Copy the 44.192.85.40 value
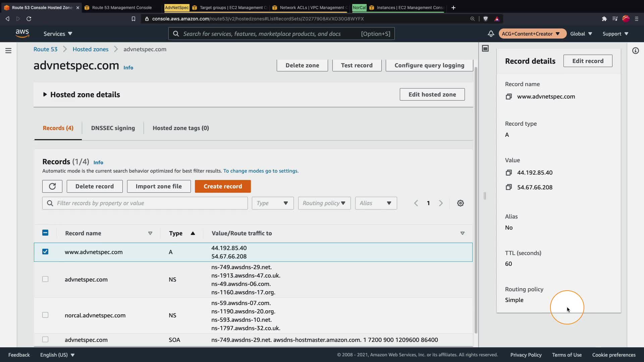Screen dimensions: 644x362 click(509, 173)
